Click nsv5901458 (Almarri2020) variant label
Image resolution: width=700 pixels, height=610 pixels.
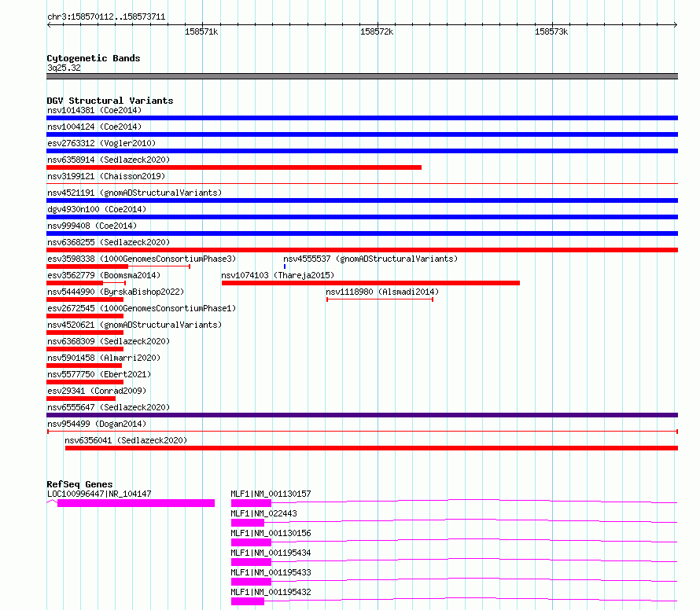click(104, 358)
